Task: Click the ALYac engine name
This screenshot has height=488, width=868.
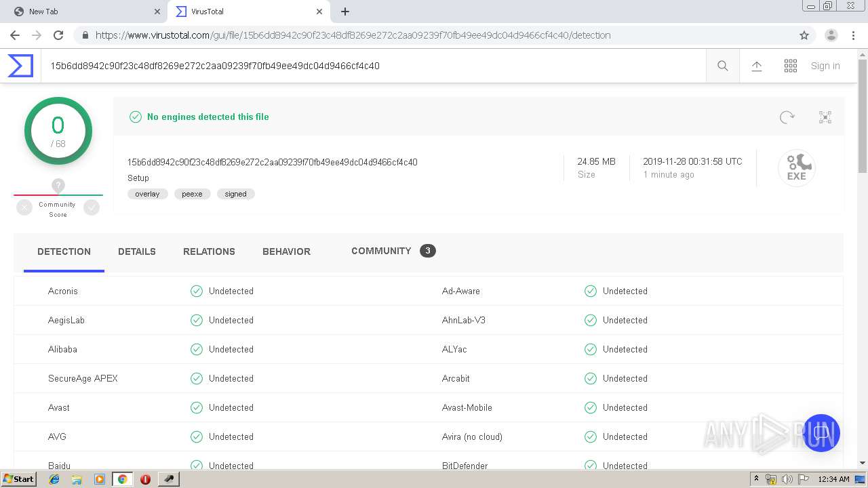Action: (454, 350)
